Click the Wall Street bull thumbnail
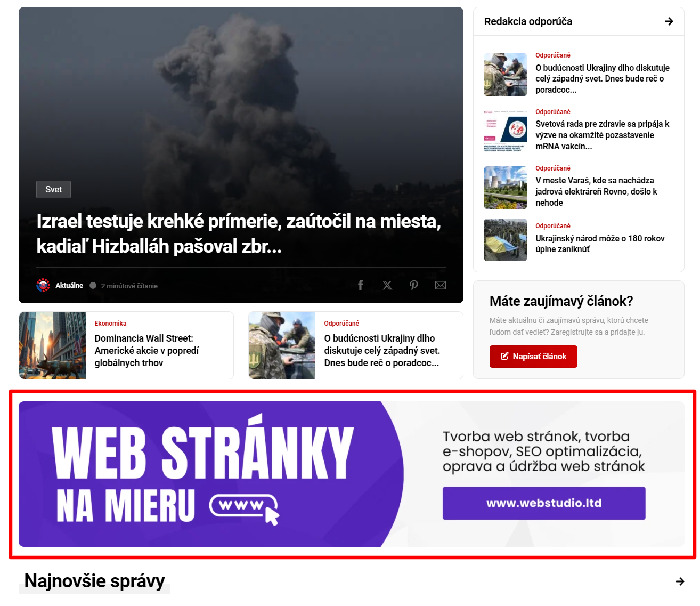 coord(52,345)
